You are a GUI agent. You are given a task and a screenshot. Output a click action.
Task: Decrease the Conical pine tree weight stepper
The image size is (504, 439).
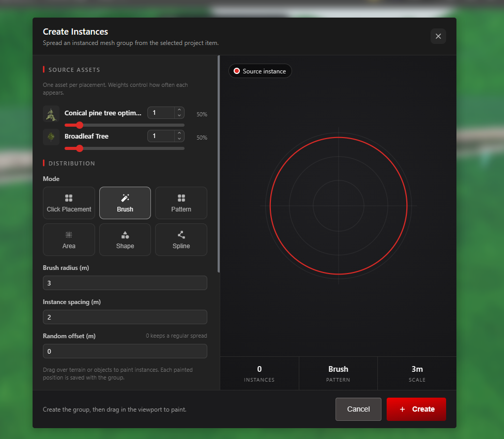tap(179, 115)
